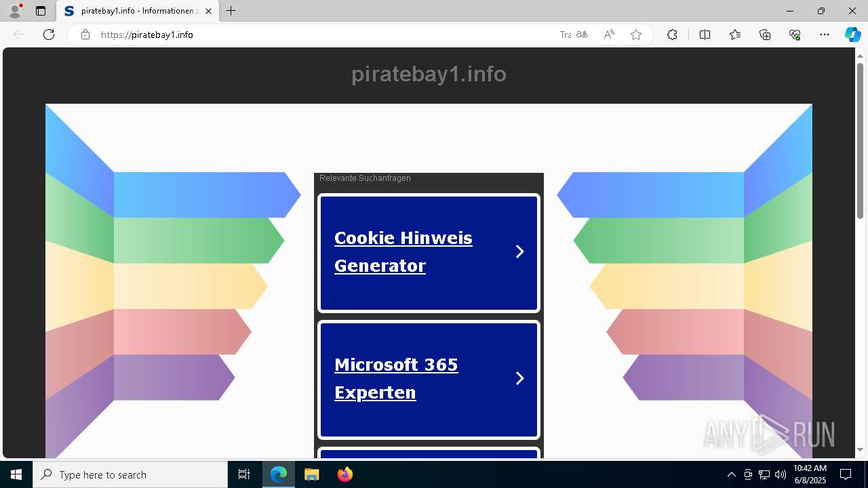Image resolution: width=868 pixels, height=488 pixels.
Task: Open the volume speaker tray icon
Action: pos(781,474)
